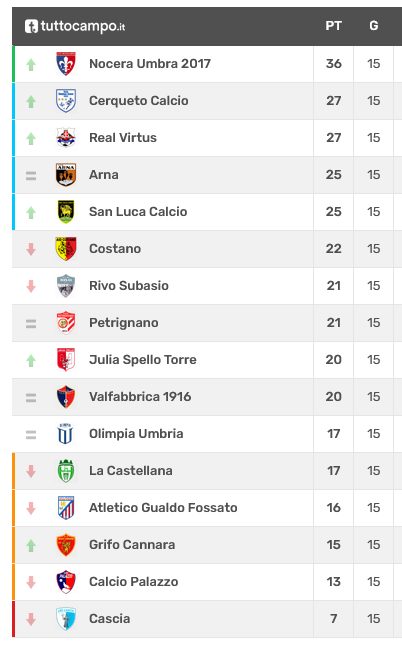Viewport: 402px width, 653px height.
Task: Click the tuttocampo.it logo
Action: pyautogui.click(x=75, y=26)
